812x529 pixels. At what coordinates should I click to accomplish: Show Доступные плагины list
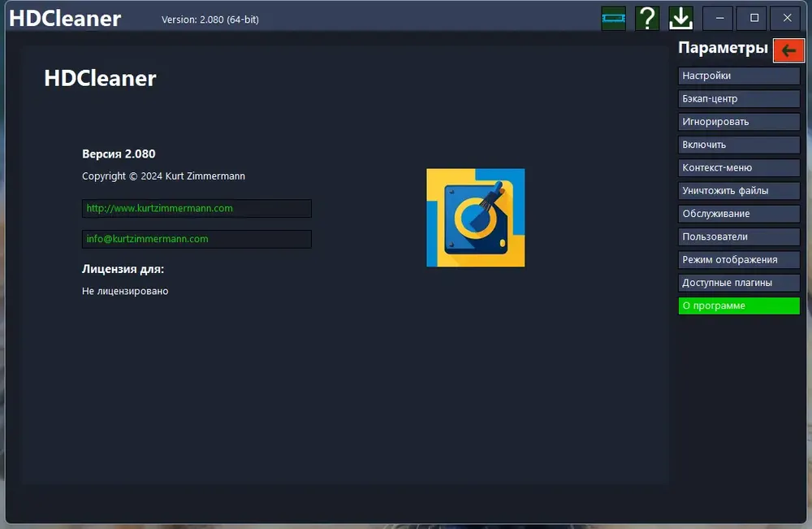coord(739,282)
